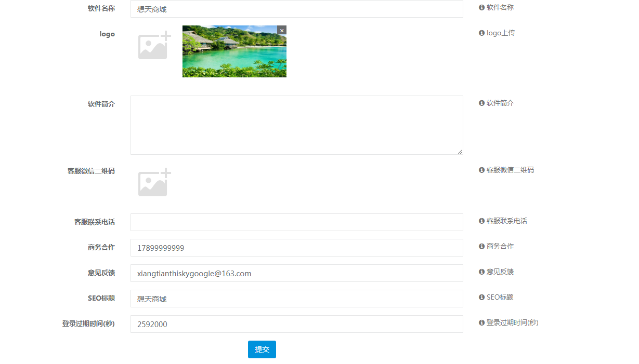639x364 pixels.
Task: Click the bold label 软件简介
Action: point(101,104)
